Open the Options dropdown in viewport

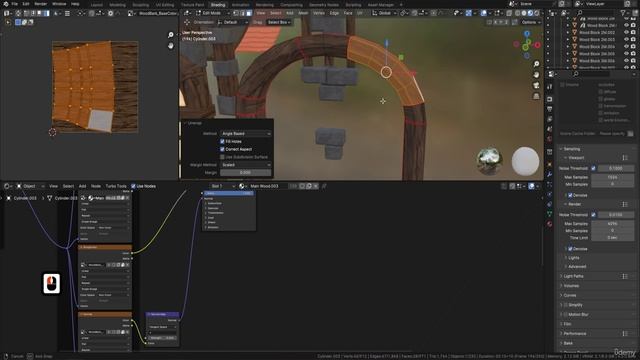[531, 22]
